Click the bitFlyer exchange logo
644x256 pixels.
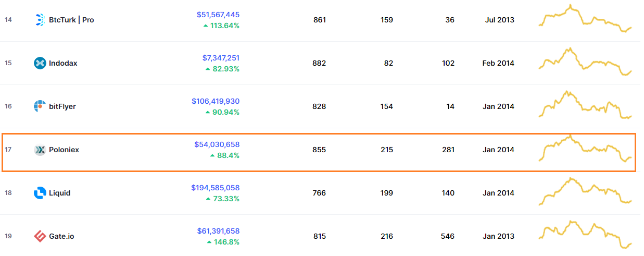(40, 106)
